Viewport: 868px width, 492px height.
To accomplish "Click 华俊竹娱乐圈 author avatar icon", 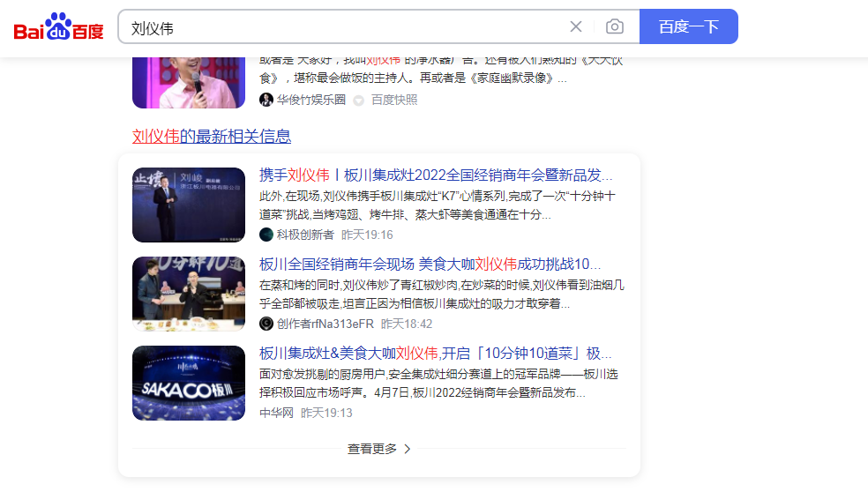I will 266,100.
